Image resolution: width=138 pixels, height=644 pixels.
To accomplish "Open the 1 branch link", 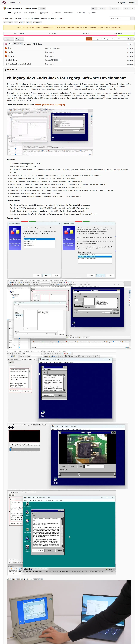I will [x=53, y=33].
